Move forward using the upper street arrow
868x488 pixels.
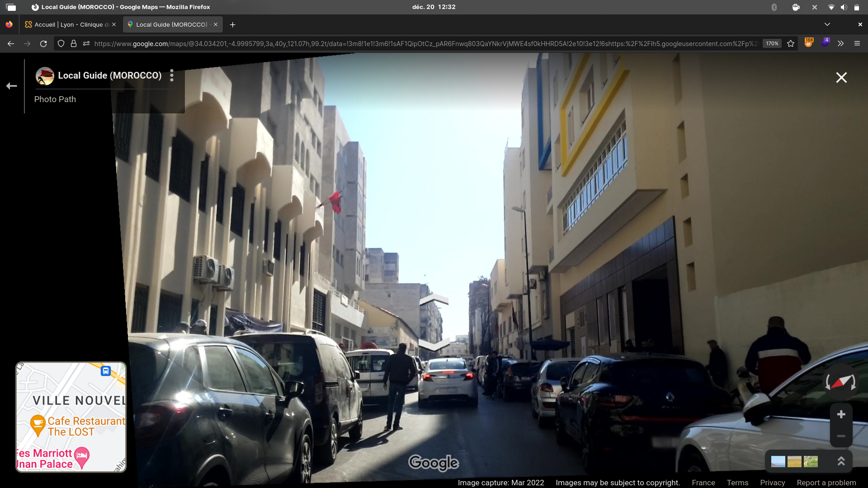click(x=434, y=300)
